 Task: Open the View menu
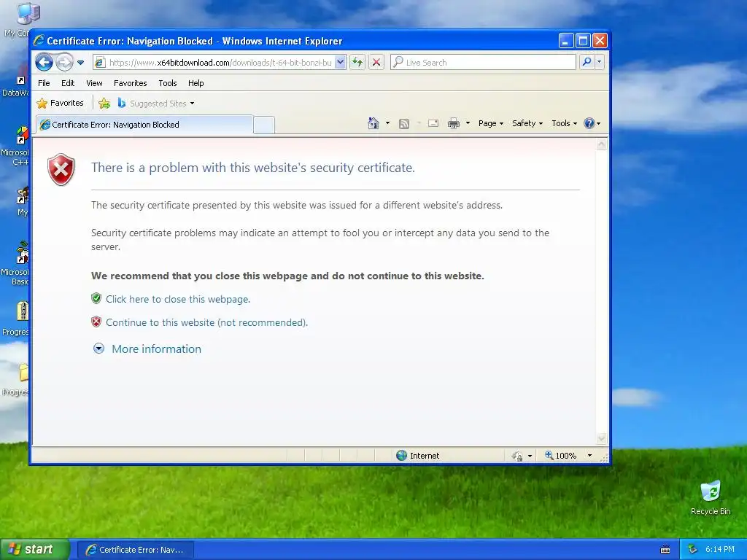pyautogui.click(x=94, y=83)
